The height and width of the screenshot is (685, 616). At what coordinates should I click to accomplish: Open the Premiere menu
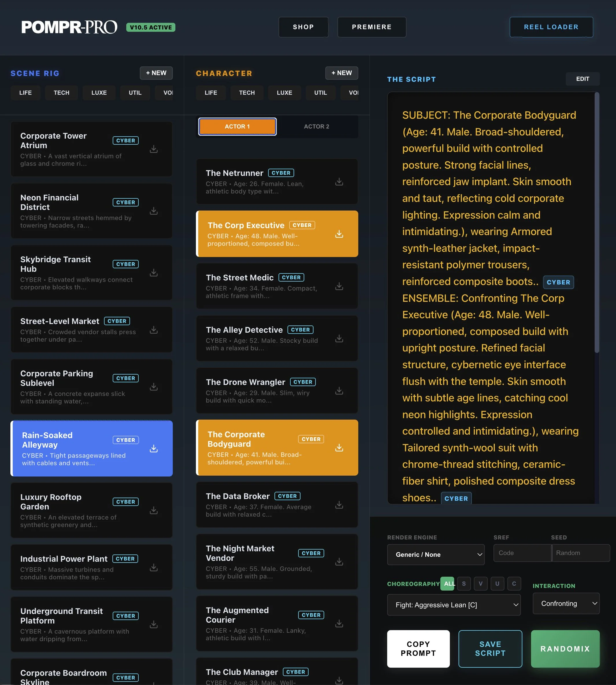tap(372, 27)
